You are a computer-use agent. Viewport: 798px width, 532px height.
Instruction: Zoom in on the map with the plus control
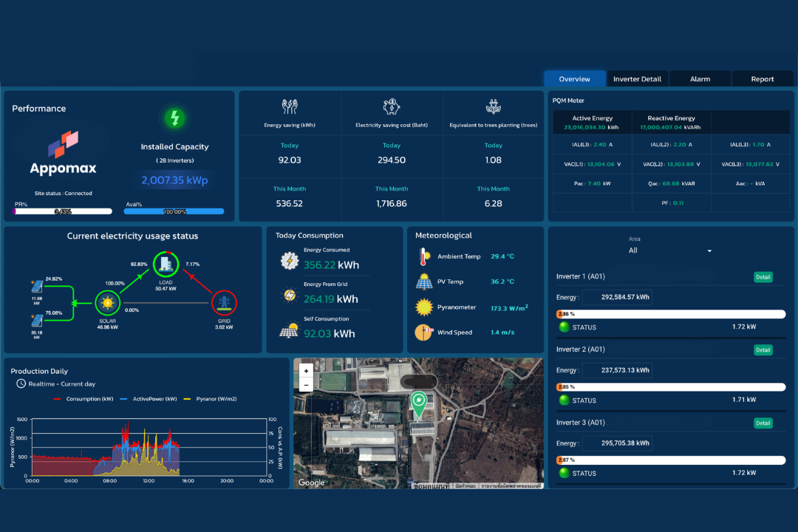point(306,369)
